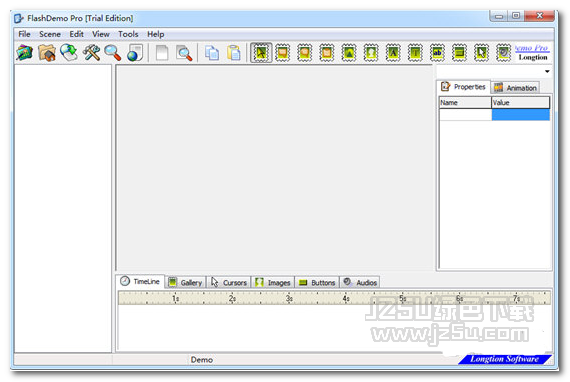Open the Scene menu
Image resolution: width=570 pixels, height=382 pixels.
pos(50,34)
